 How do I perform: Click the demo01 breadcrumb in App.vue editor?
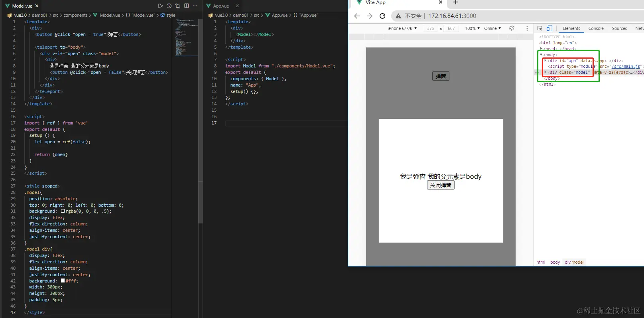[x=240, y=15]
